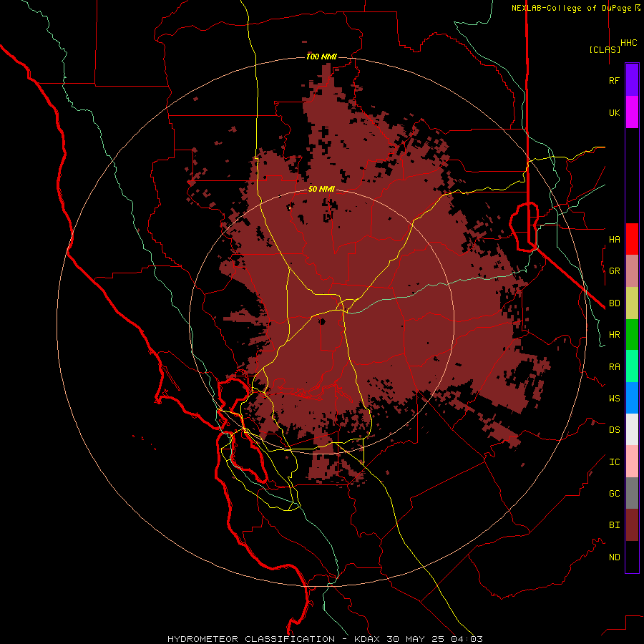
Task: Click the DS legend label
Action: pyautogui.click(x=614, y=429)
